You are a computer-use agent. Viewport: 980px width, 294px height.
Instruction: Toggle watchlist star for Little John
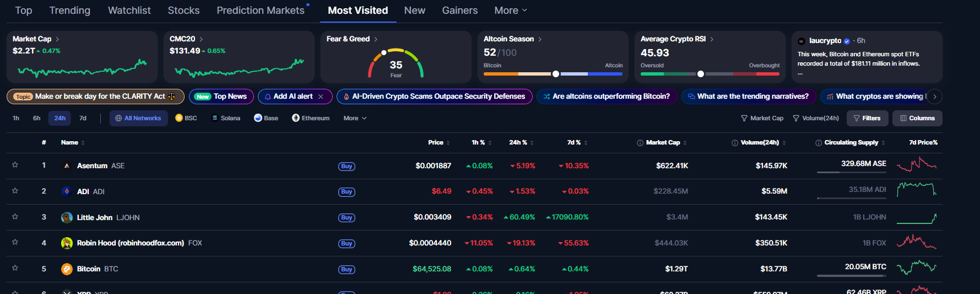15,217
